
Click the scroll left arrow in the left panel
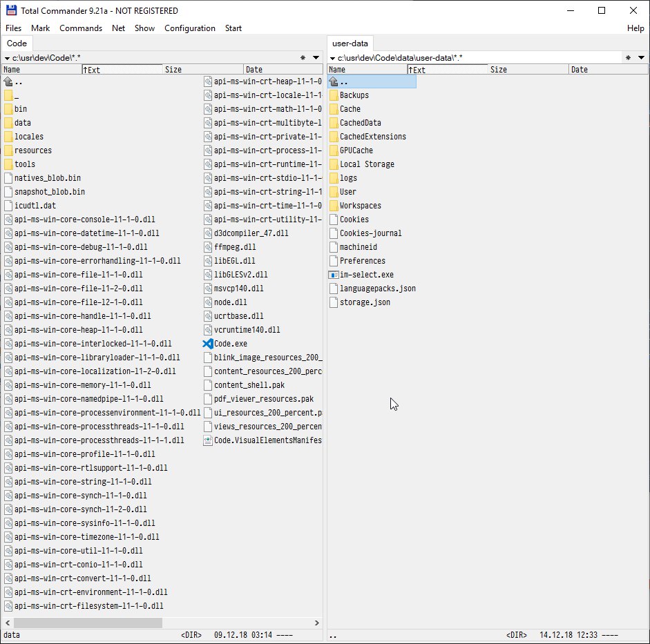tap(8, 623)
